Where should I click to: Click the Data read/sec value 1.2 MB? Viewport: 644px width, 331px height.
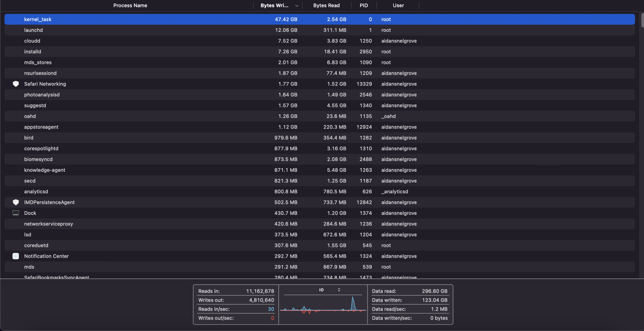439,309
